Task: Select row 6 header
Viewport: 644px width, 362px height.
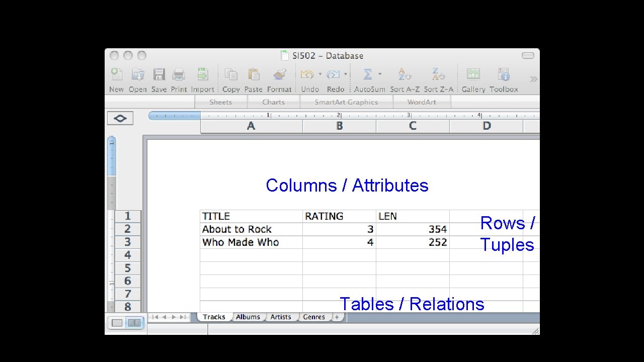Action: click(128, 281)
